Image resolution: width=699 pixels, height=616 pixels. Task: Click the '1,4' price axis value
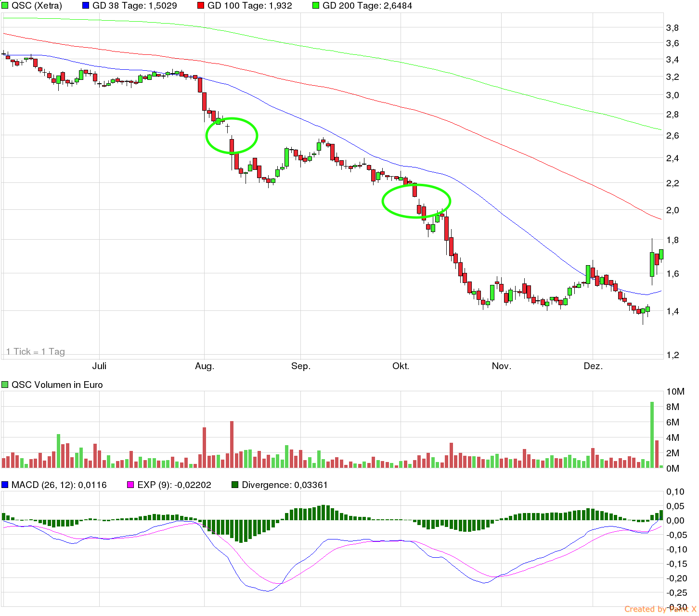tap(673, 311)
